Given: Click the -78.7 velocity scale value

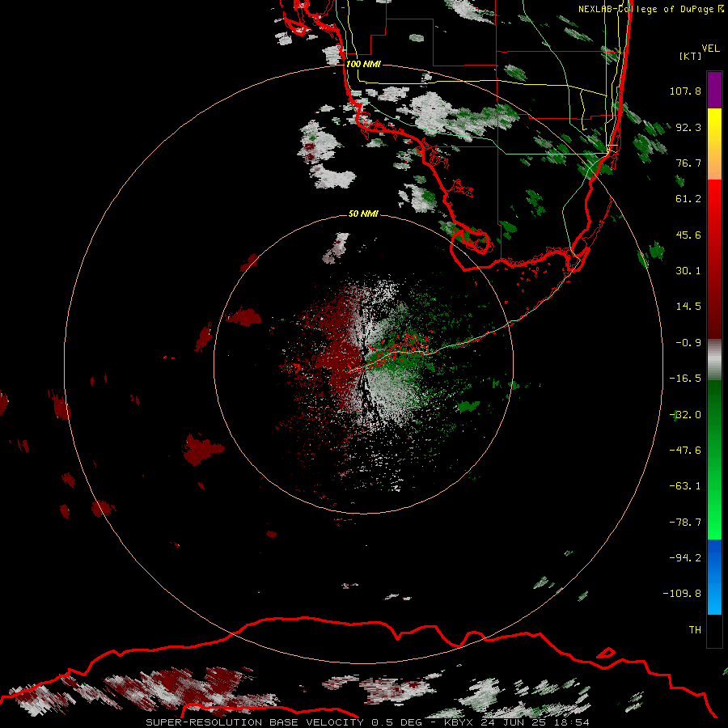Looking at the screenshot, I should click(x=685, y=523).
